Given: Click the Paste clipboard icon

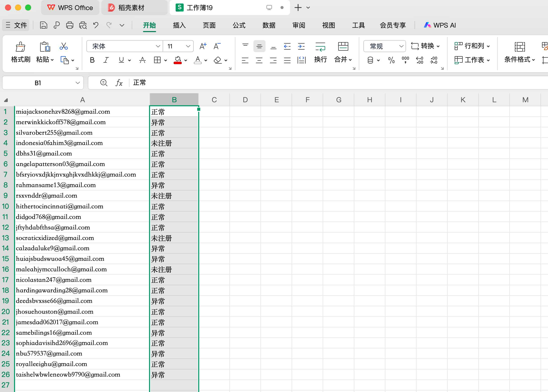Looking at the screenshot, I should point(45,47).
